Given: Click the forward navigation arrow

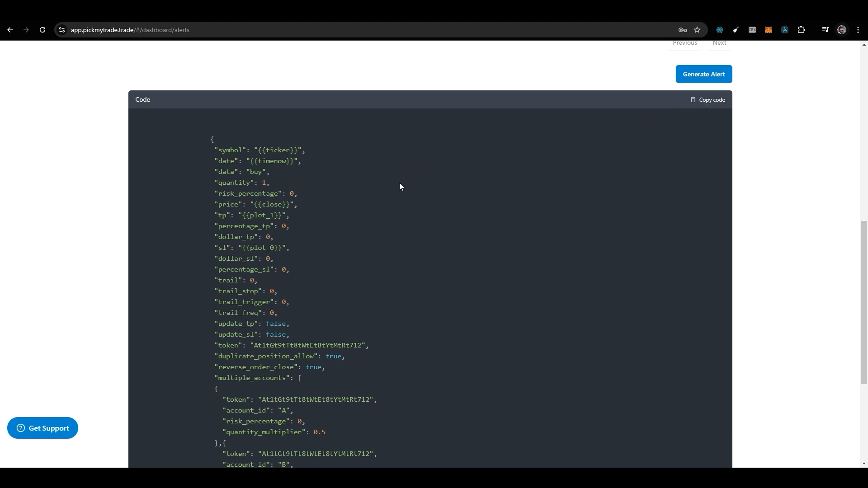Looking at the screenshot, I should pyautogui.click(x=26, y=30).
